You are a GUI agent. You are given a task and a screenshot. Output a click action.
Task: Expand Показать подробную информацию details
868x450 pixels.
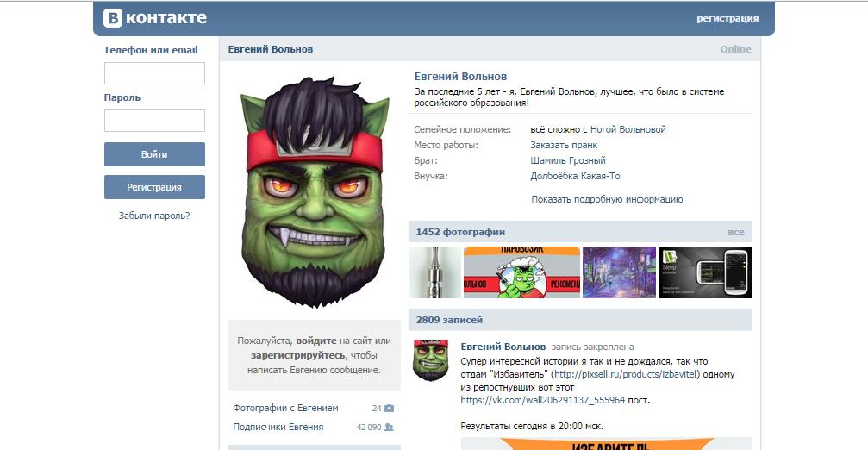pos(607,199)
